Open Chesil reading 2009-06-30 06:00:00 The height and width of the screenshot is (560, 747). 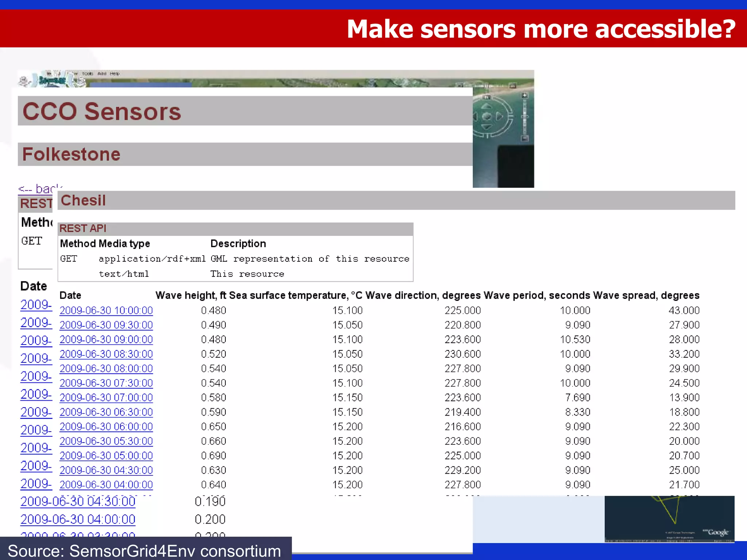pos(106,427)
